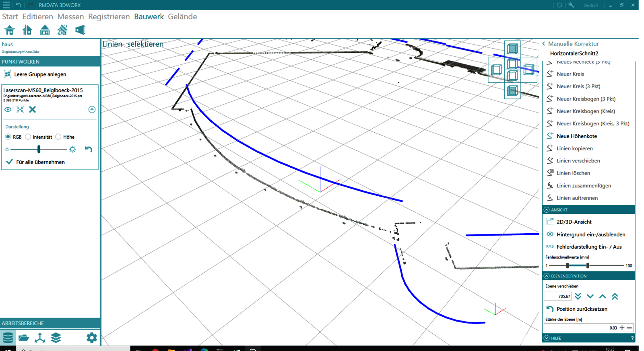Image resolution: width=644 pixels, height=351 pixels.
Task: Click the refresh icon in title bar
Action: pyautogui.click(x=559, y=5)
